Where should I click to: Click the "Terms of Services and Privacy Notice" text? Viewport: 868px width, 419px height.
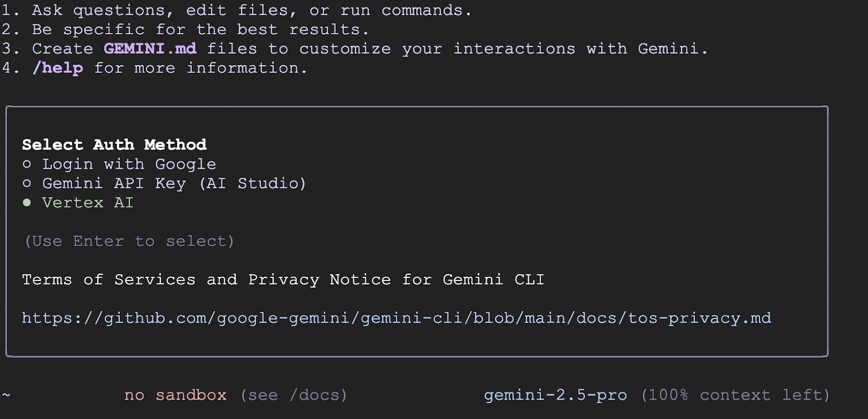click(206, 280)
